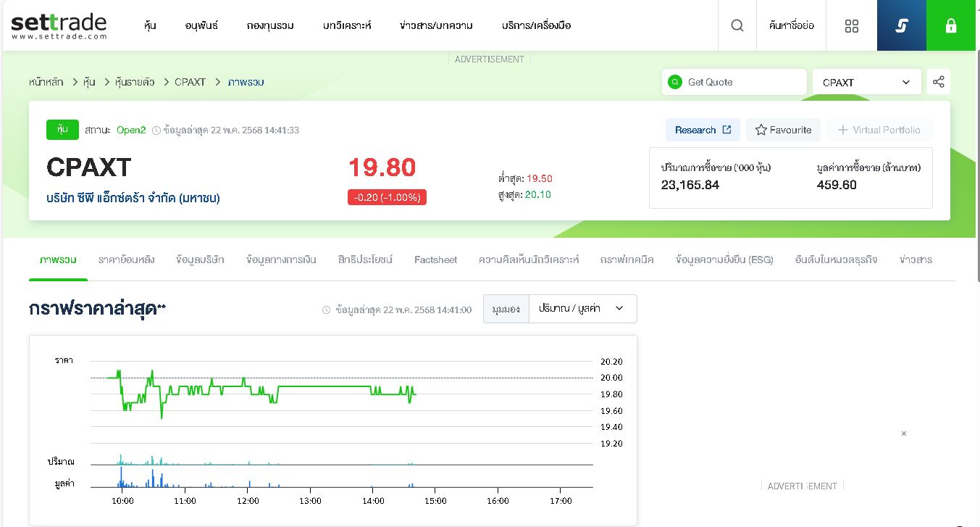
Task: Open the search magnifier icon
Action: (737, 25)
